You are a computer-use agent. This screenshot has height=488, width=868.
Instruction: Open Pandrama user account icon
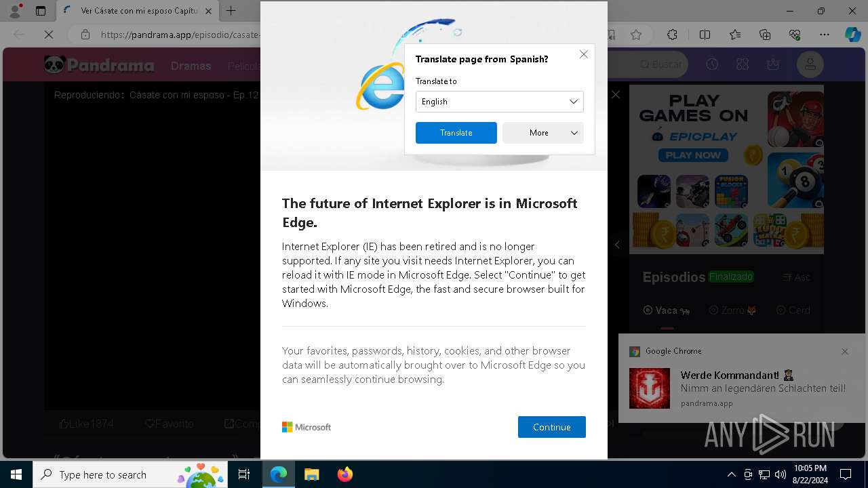point(810,65)
